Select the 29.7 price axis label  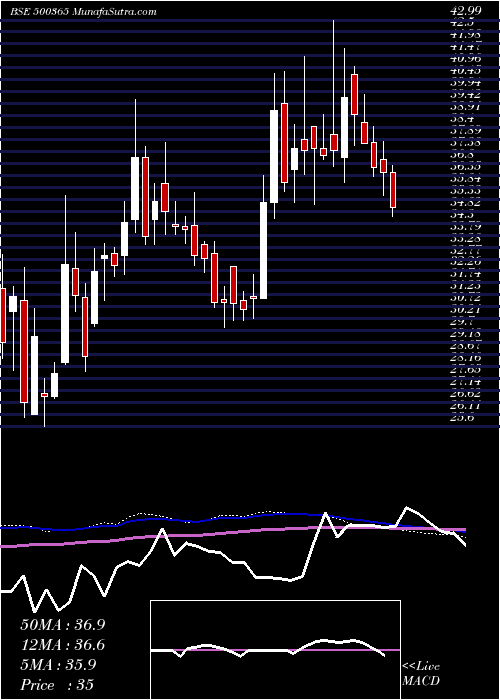click(462, 321)
